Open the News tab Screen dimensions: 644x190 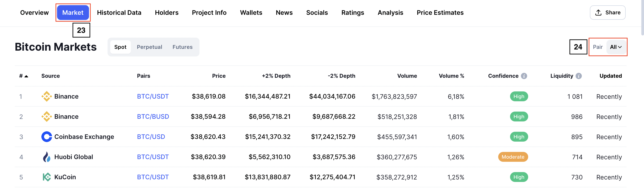click(284, 13)
